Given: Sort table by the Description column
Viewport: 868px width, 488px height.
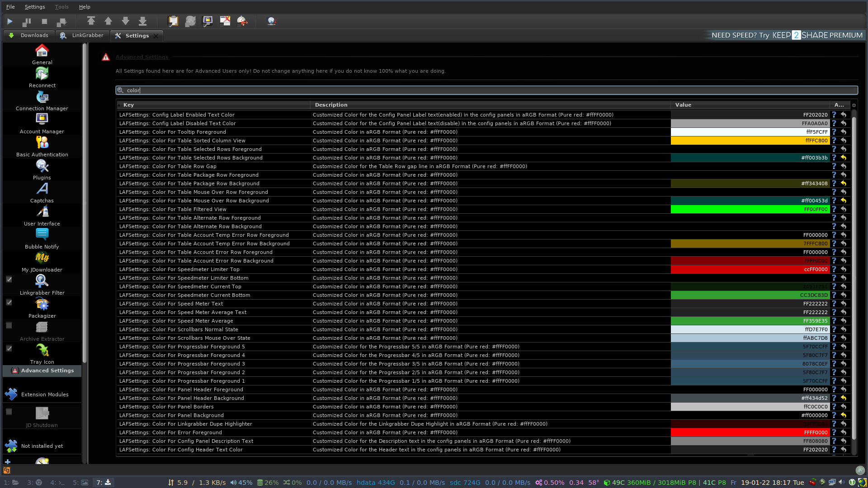Looking at the screenshot, I should (491, 105).
